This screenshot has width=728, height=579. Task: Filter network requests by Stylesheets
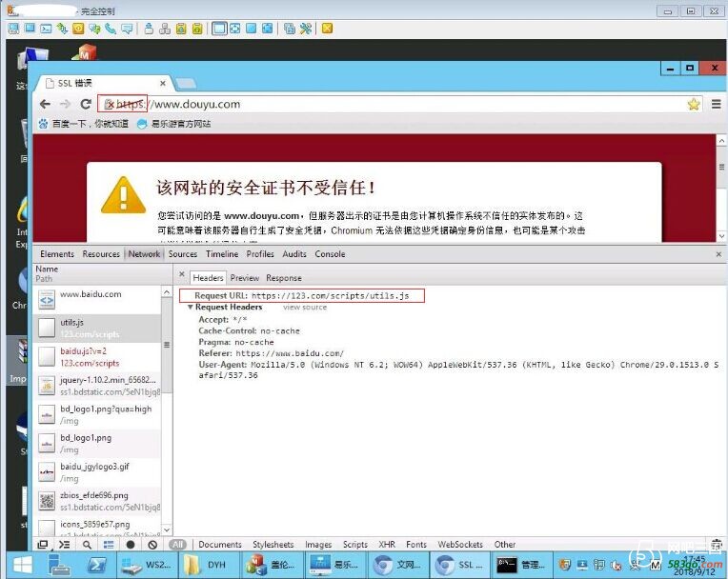click(273, 545)
